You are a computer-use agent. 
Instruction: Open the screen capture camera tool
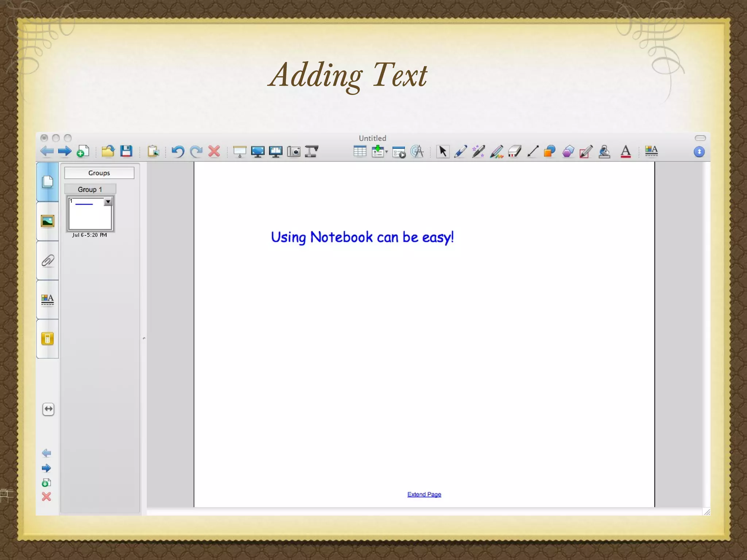pos(294,151)
